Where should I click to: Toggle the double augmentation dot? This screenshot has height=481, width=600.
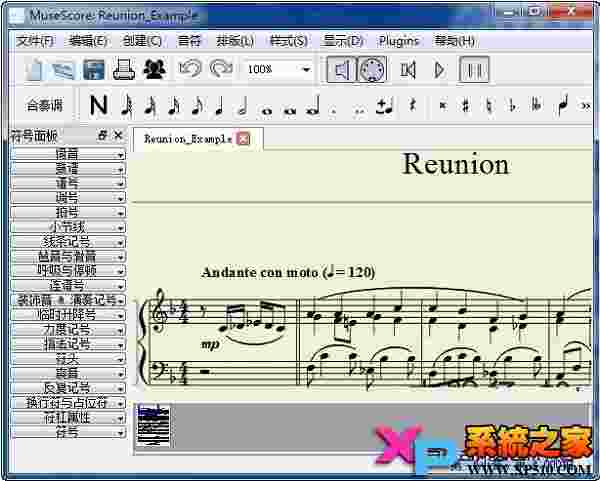[x=359, y=111]
